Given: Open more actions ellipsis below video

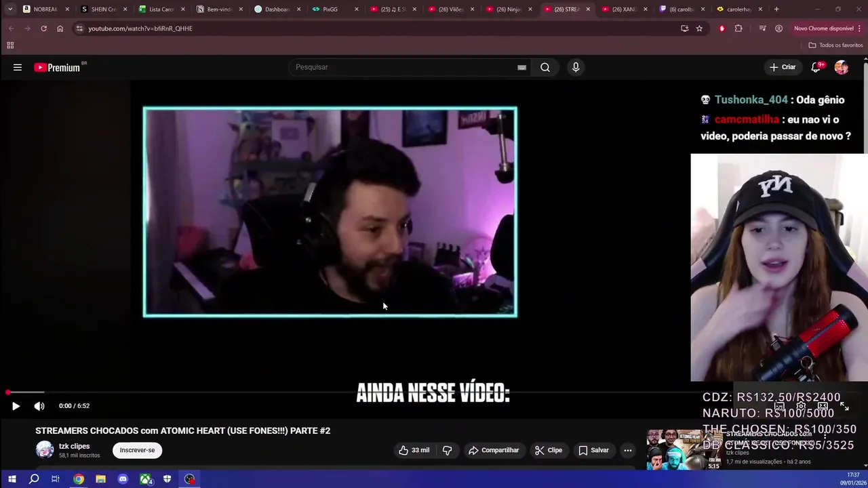Looking at the screenshot, I should tap(628, 450).
